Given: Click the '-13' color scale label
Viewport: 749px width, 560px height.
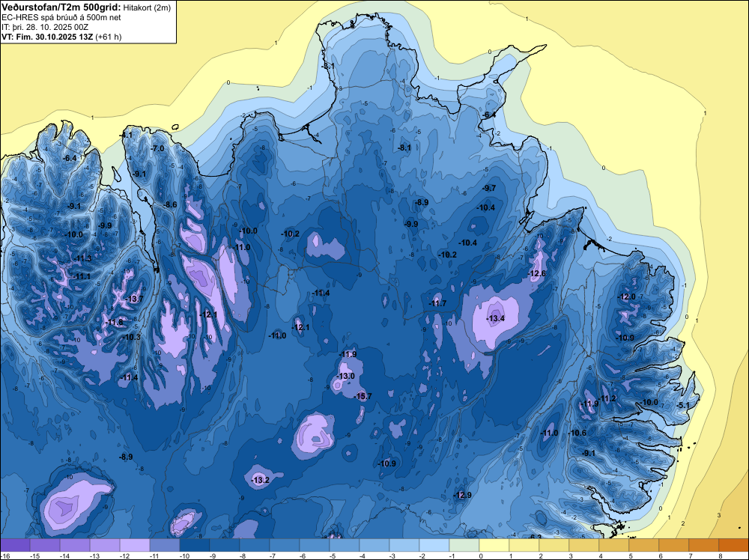Looking at the screenshot, I should [x=94, y=556].
